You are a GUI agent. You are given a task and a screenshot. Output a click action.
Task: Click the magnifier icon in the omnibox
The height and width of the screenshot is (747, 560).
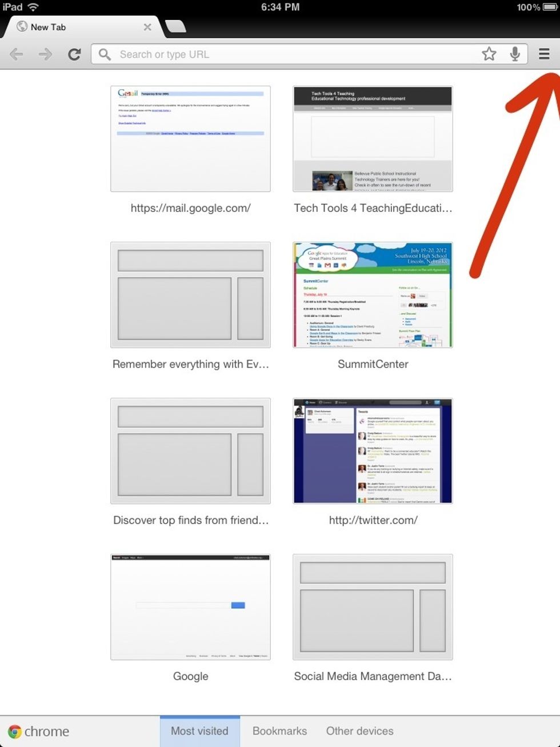[x=105, y=54]
